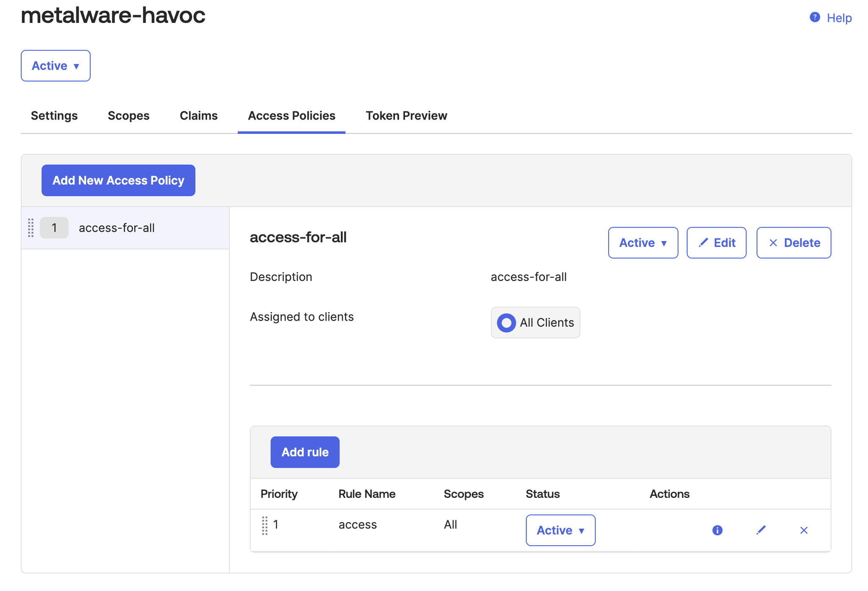Click the drag handle on the access rule row
868x591 pixels.
(x=264, y=525)
